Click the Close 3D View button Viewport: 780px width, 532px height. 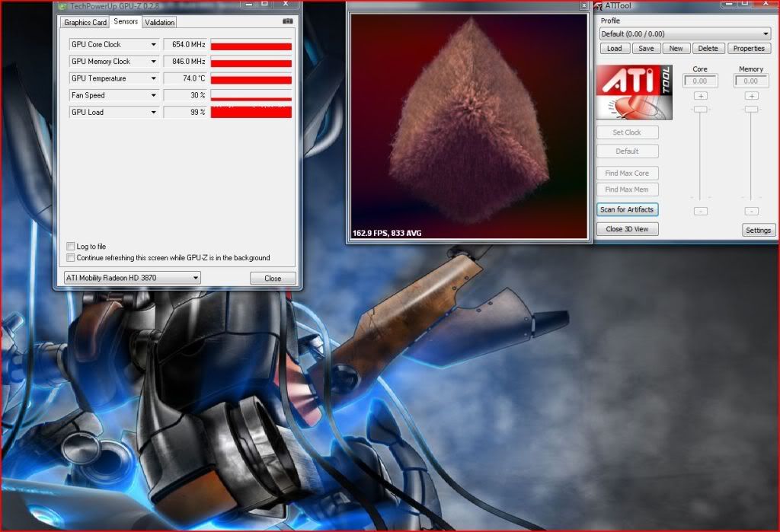click(x=628, y=229)
